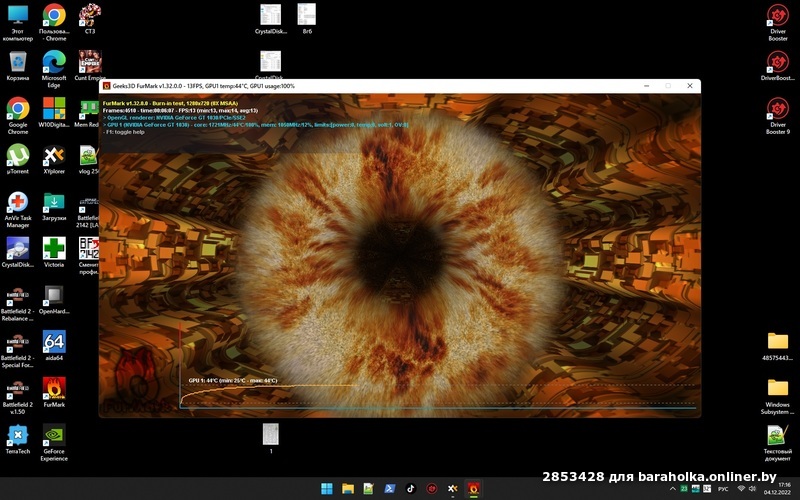The width and height of the screenshot is (800, 500).
Task: Open the network status tray icon
Action: 741,489
